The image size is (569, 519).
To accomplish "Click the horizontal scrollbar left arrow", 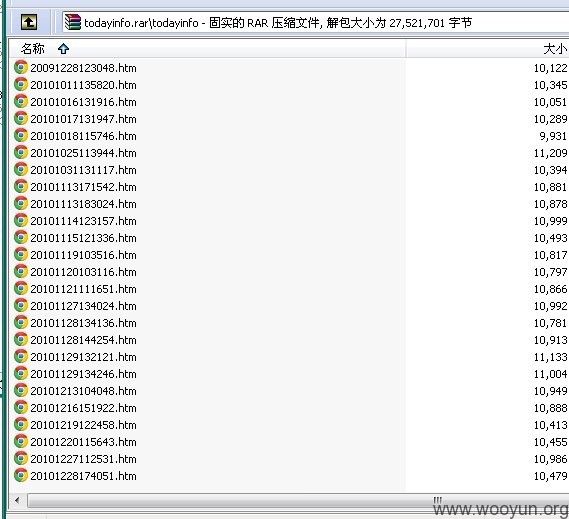I will [x=17, y=500].
